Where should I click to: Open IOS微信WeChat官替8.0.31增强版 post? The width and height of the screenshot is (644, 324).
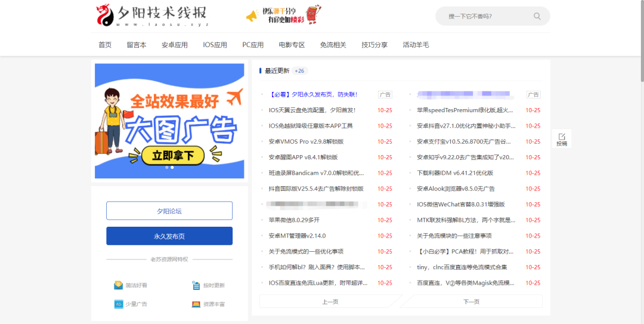click(x=461, y=204)
